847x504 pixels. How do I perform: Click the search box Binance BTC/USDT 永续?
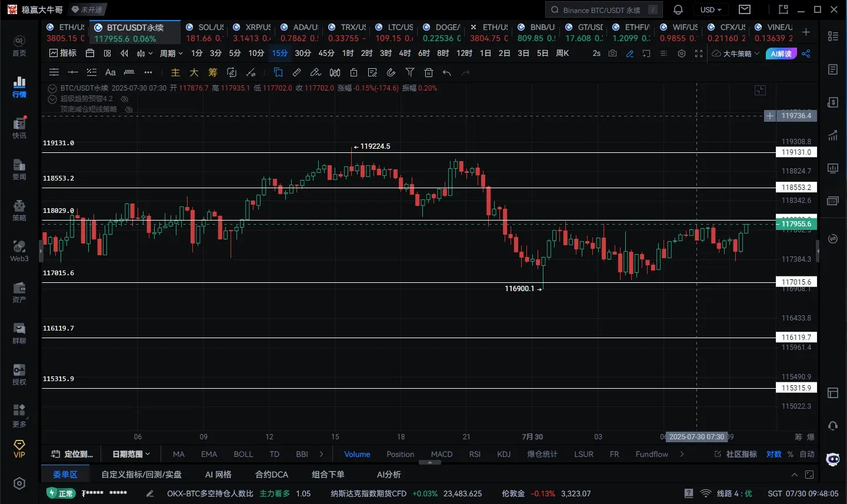pos(604,9)
